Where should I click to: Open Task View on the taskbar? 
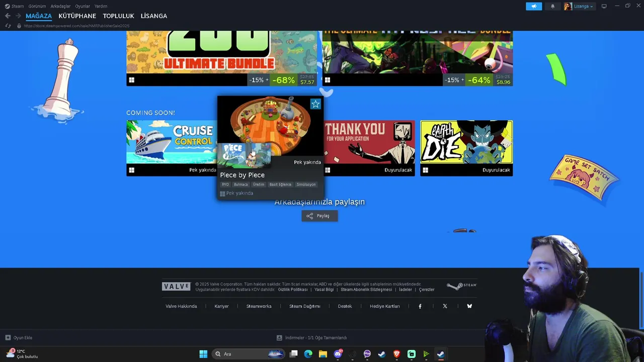pyautogui.click(x=294, y=354)
